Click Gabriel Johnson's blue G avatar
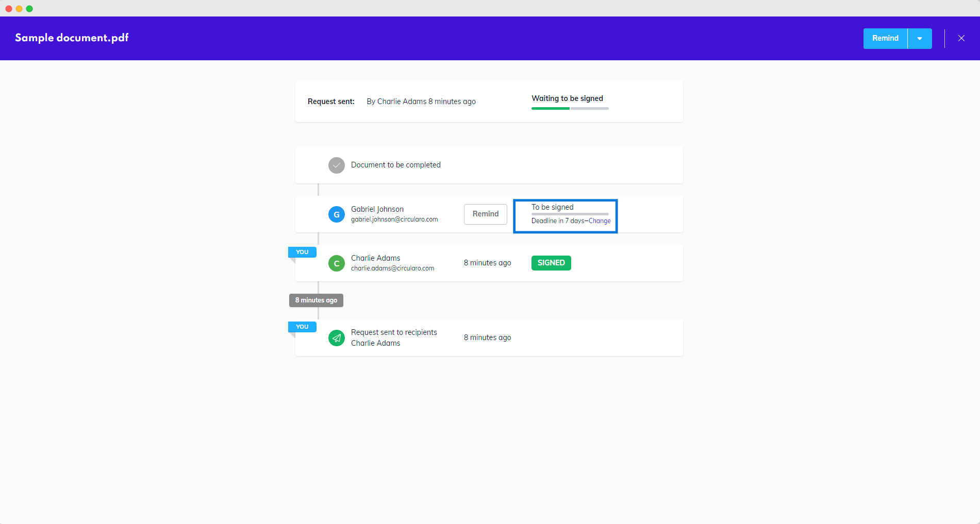980x524 pixels. 336,214
